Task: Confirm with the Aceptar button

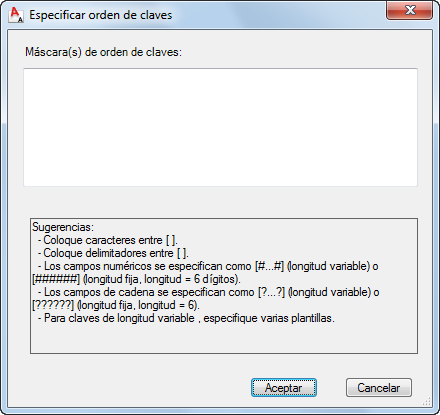Action: pos(284,388)
